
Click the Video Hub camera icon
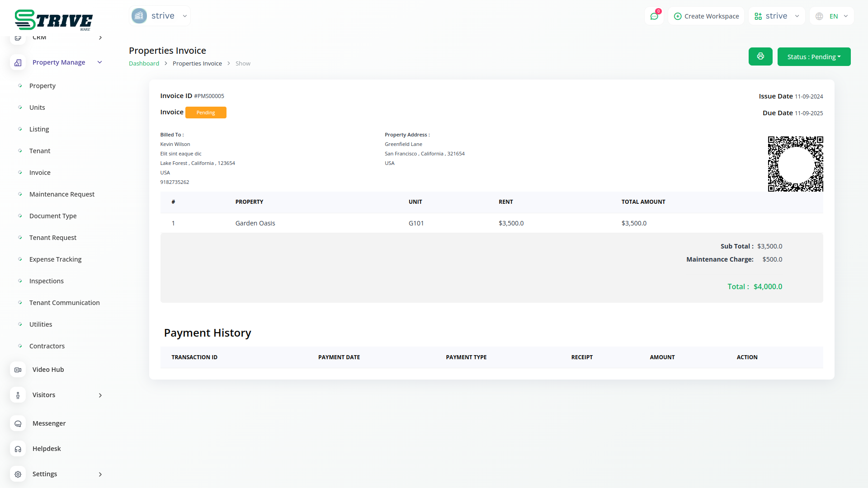pos(18,370)
